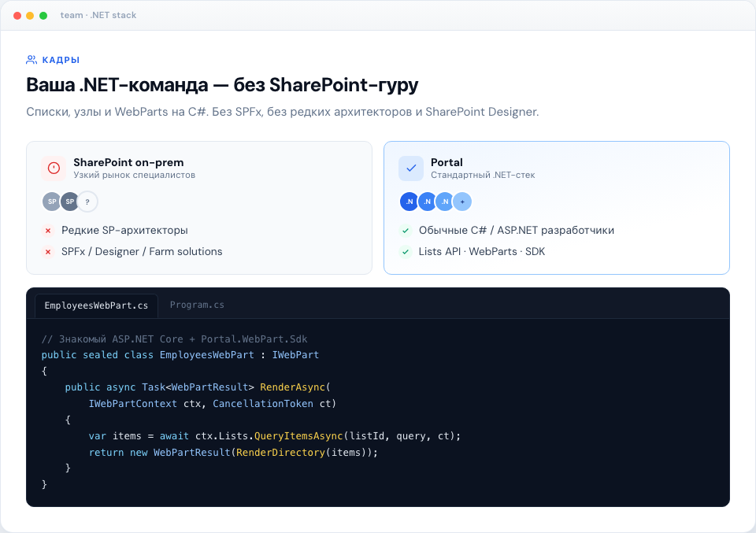
Task: Click the people icon next to КАДРЫ
Action: pyautogui.click(x=31, y=60)
